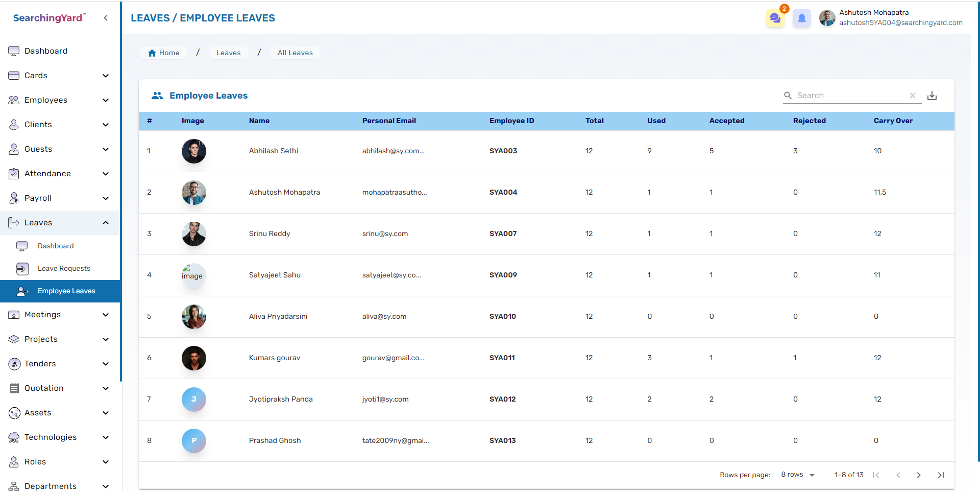
Task: Collapse the sidebar with the arrow
Action: [x=106, y=18]
